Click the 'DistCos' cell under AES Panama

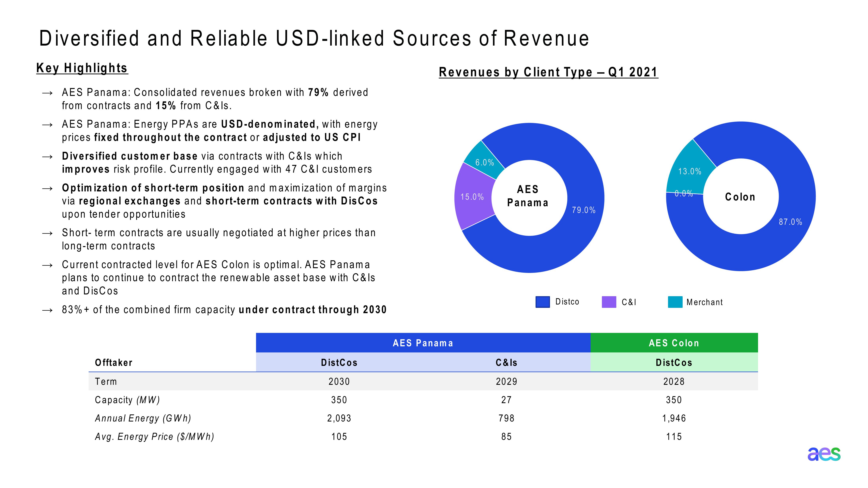[x=339, y=362]
